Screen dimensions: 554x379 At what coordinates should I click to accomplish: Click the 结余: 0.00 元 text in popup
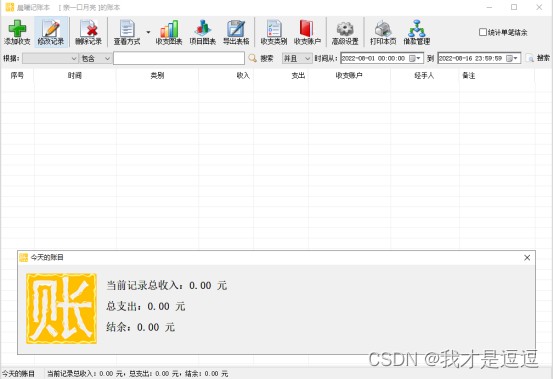(x=141, y=327)
